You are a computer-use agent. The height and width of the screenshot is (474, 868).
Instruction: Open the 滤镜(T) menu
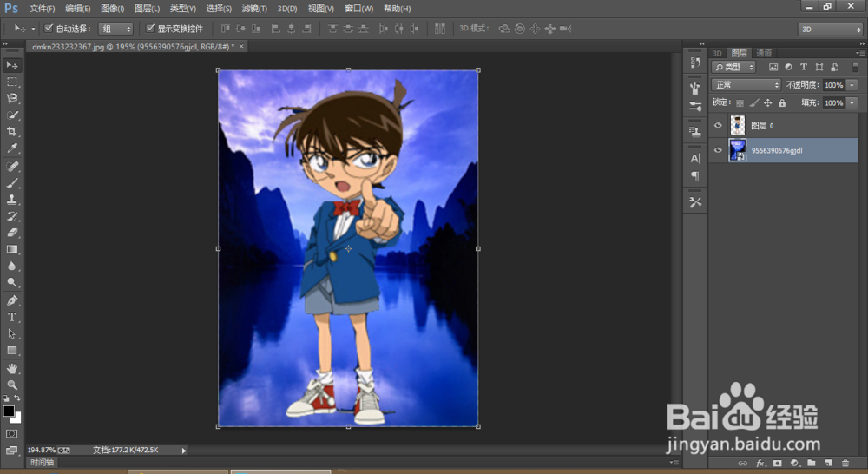254,9
